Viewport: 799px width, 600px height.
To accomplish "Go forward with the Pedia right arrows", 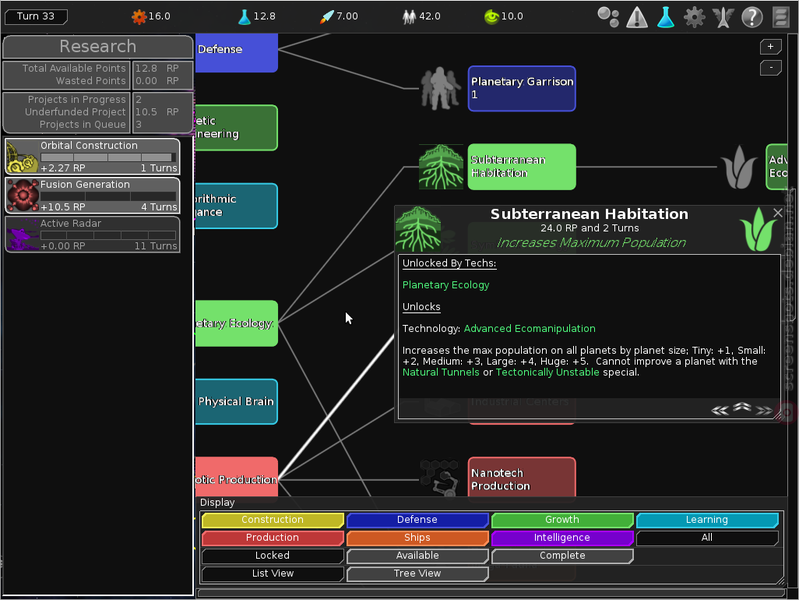I will tap(764, 410).
